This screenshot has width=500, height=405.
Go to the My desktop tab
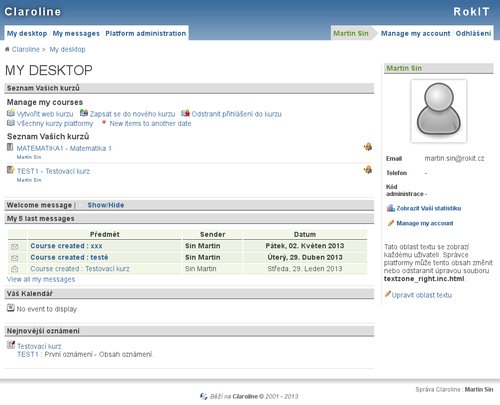[x=27, y=33]
